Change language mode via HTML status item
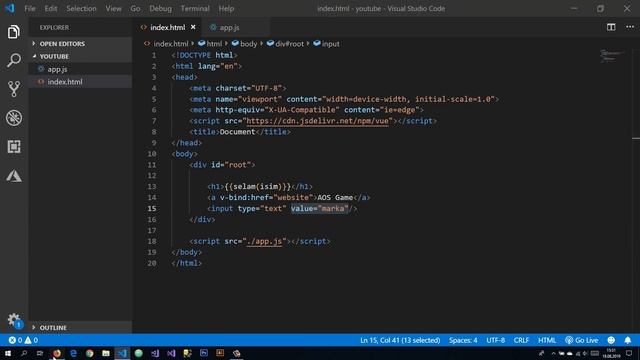 (x=547, y=340)
